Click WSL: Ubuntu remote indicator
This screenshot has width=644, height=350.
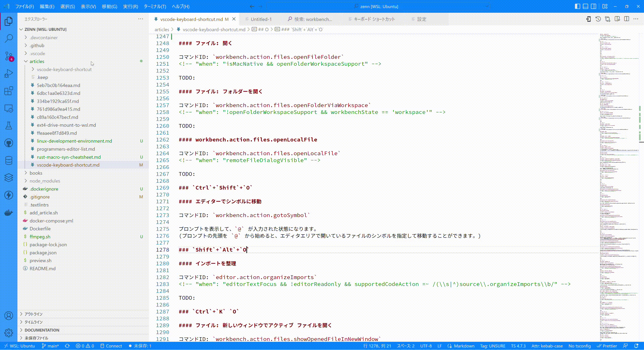coord(19,346)
